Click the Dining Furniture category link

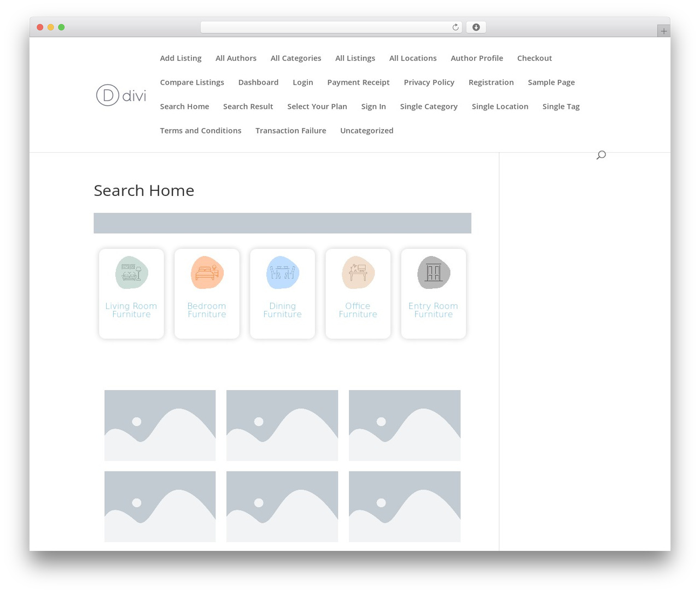point(282,310)
